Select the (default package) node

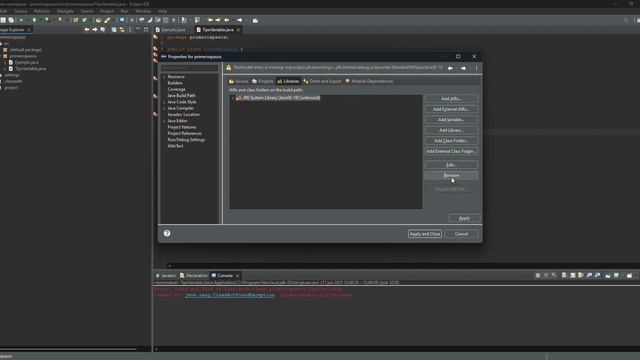click(x=25, y=50)
